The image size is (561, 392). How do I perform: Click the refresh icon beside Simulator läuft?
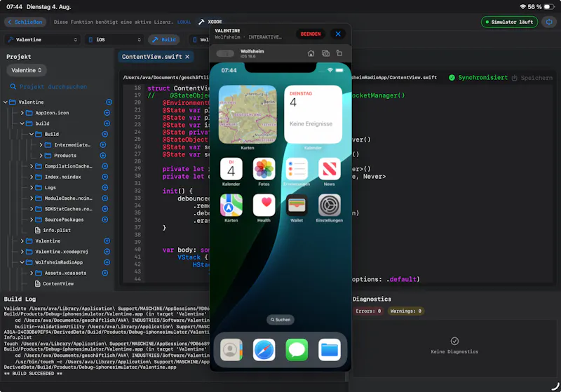[549, 22]
